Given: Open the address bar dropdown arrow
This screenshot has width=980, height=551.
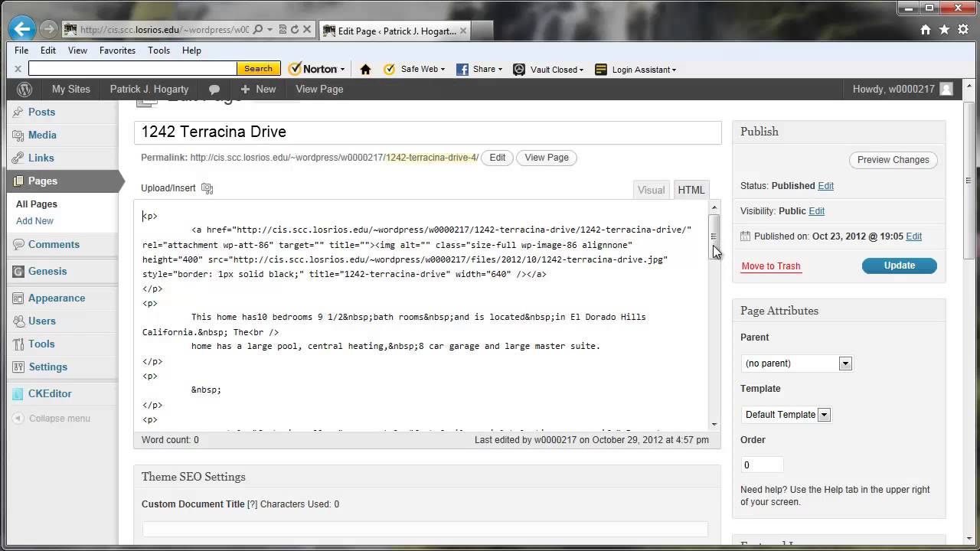Looking at the screenshot, I should coord(270,30).
